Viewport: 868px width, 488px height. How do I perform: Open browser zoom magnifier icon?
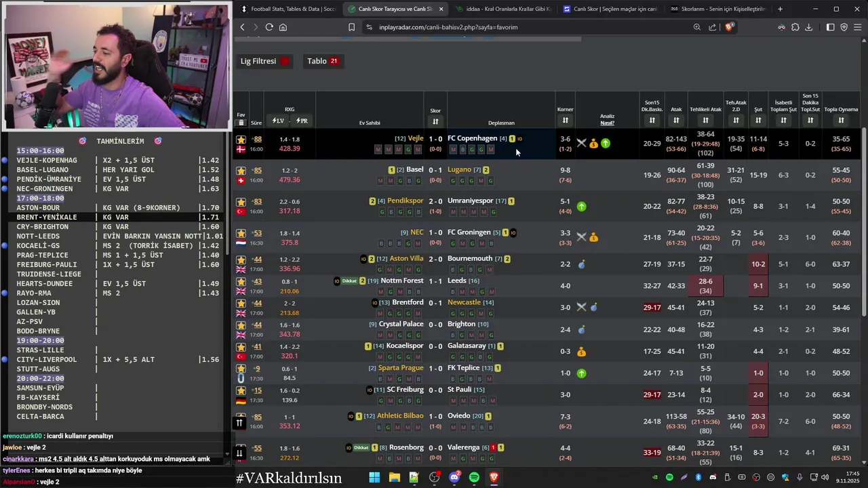tap(696, 27)
